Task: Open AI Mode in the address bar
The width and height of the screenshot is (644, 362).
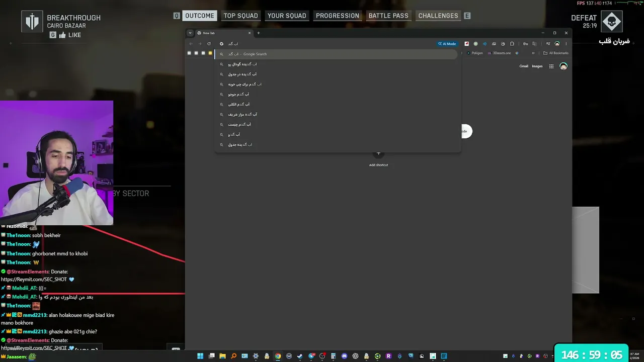Action: [x=447, y=44]
